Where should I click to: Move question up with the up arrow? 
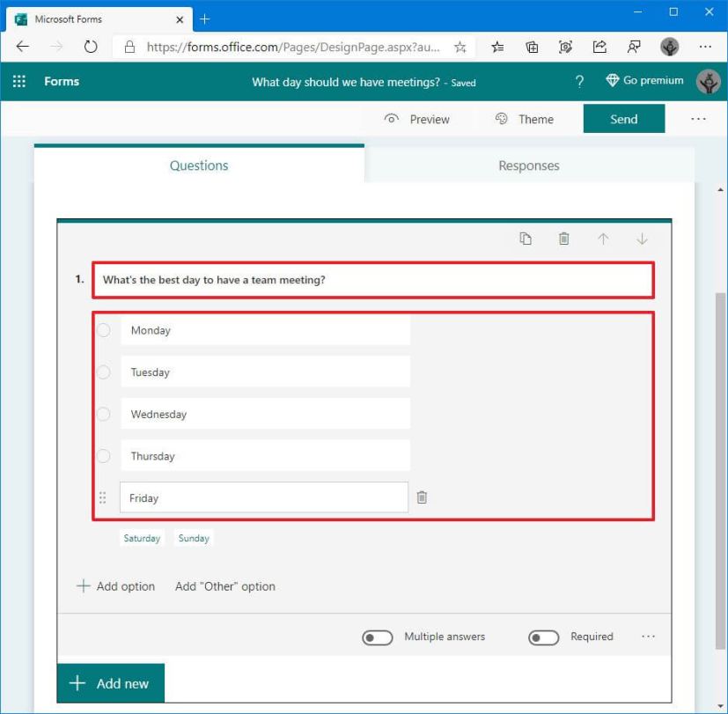603,239
